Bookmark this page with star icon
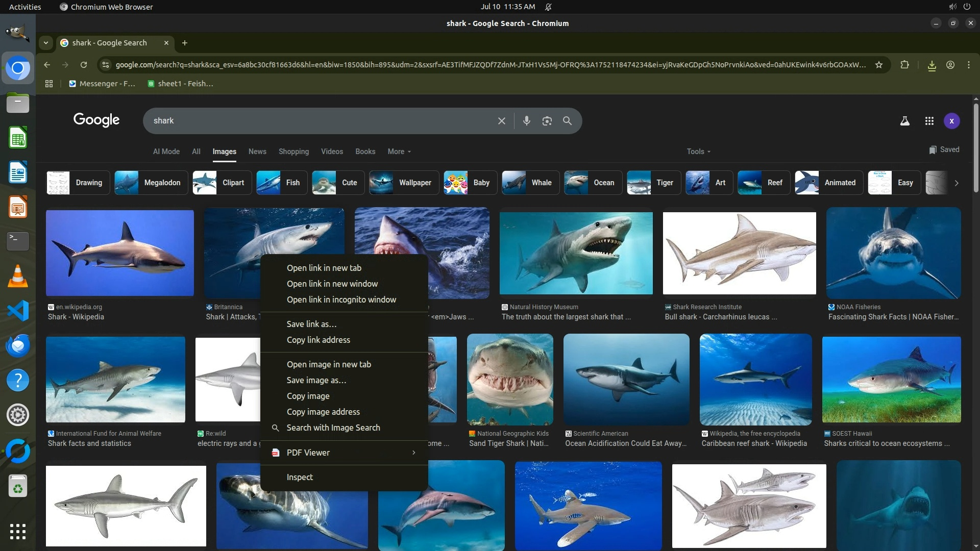Viewport: 980px width, 551px height. click(x=878, y=65)
